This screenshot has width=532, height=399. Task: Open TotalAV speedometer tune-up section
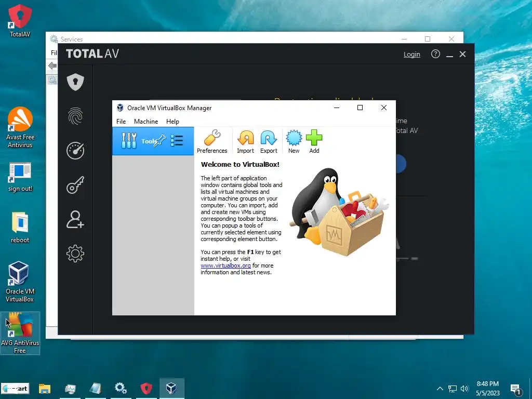[x=75, y=151]
